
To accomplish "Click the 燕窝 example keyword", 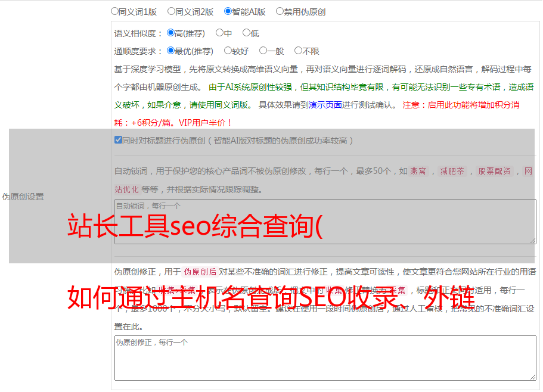I will pyautogui.click(x=418, y=171).
